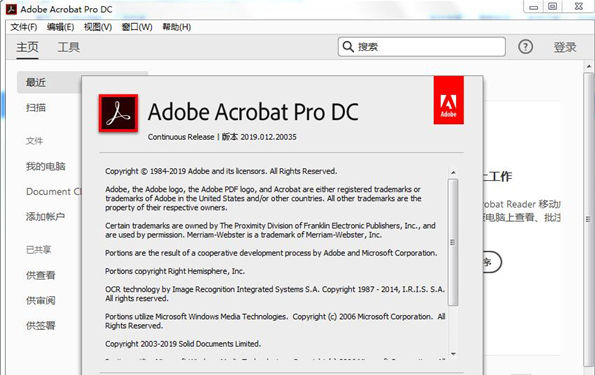Screen dimensions: 595x375
Task: Click the version text 2019.012.20035
Action: tap(268, 137)
